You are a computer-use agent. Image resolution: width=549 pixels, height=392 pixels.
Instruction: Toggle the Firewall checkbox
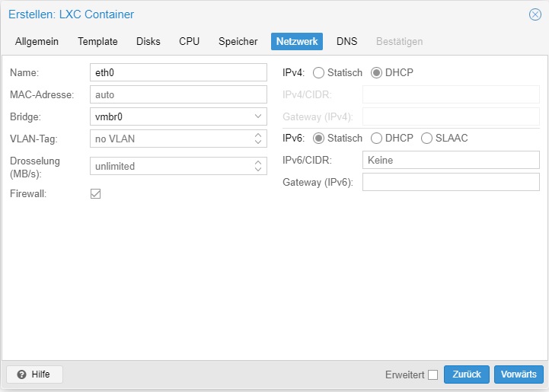pyautogui.click(x=95, y=193)
